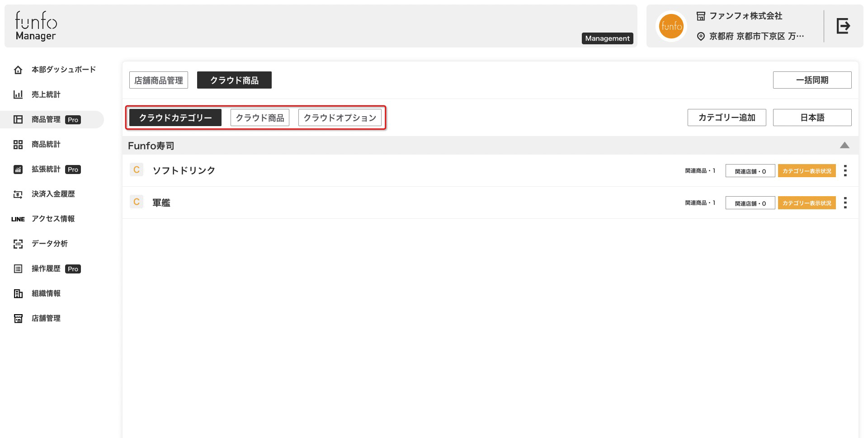Click the 京都府 京都市下京区 address text
Viewport: 868px width, 438px height.
coord(756,37)
